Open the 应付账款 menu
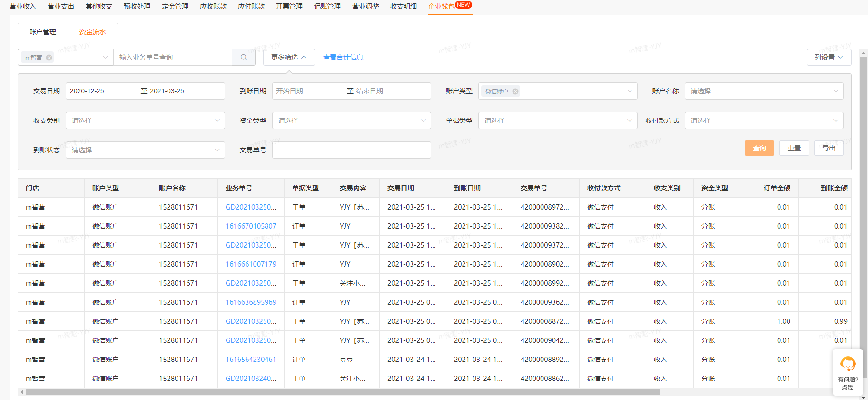The height and width of the screenshot is (400, 868). (251, 6)
